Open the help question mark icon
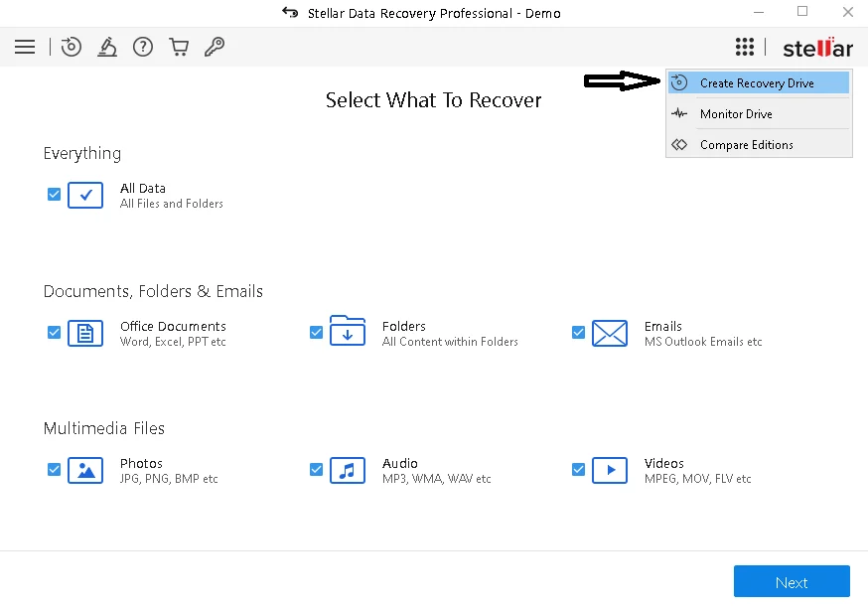868x610 pixels. (143, 47)
